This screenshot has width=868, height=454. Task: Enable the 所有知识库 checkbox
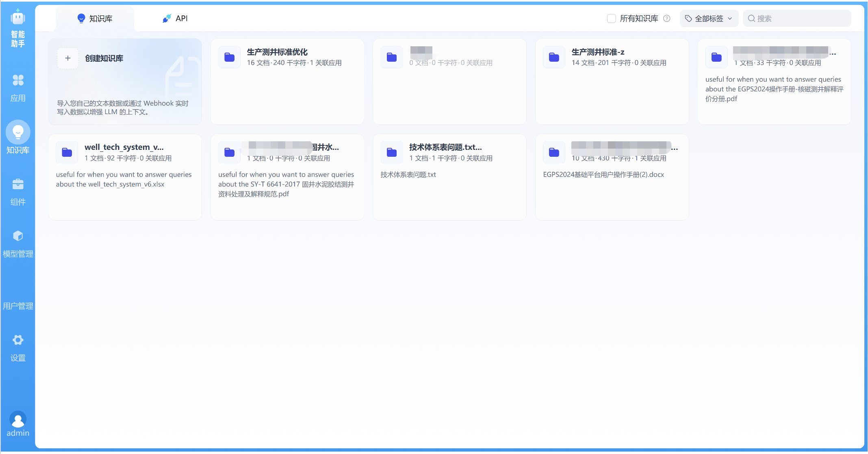[611, 18]
